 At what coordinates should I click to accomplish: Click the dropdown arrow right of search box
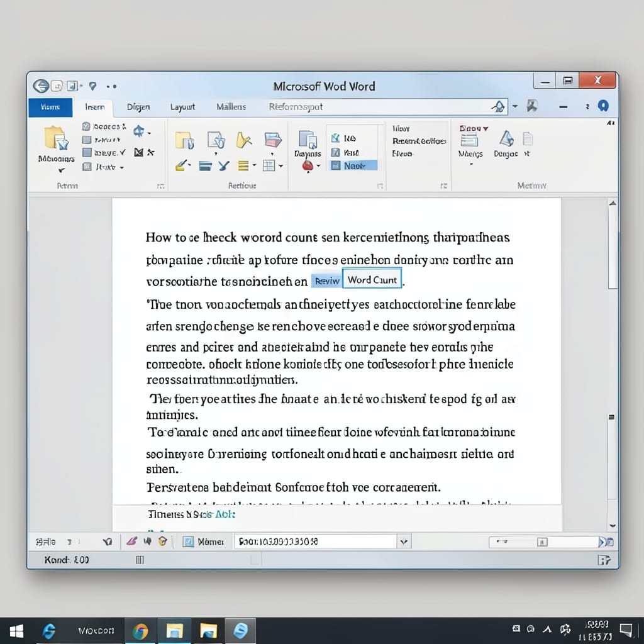(x=515, y=106)
